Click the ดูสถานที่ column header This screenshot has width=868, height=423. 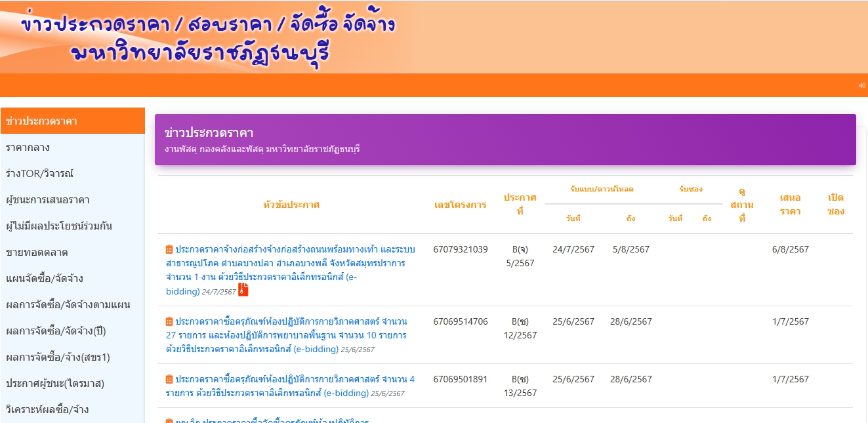[x=742, y=205]
